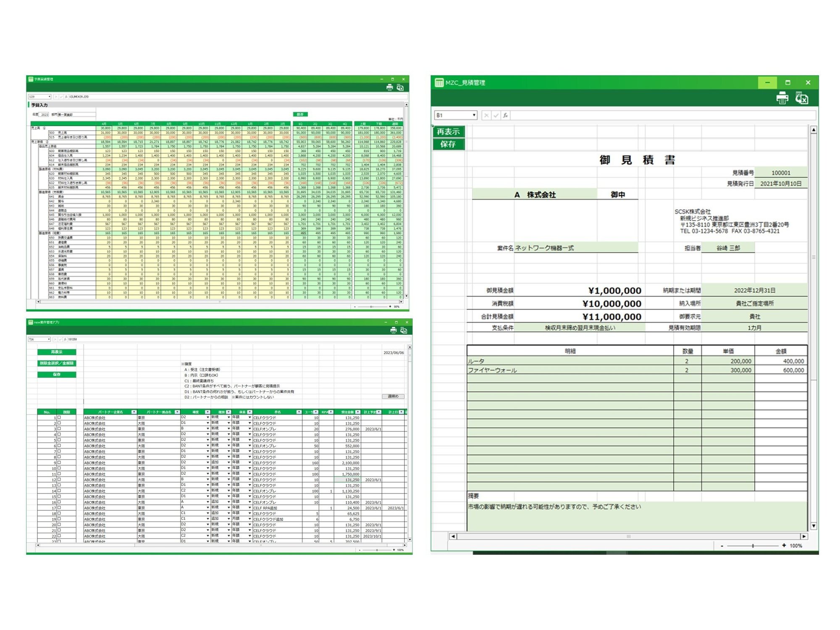Check the 削除 checkbox for row No. 5

[x=59, y=440]
